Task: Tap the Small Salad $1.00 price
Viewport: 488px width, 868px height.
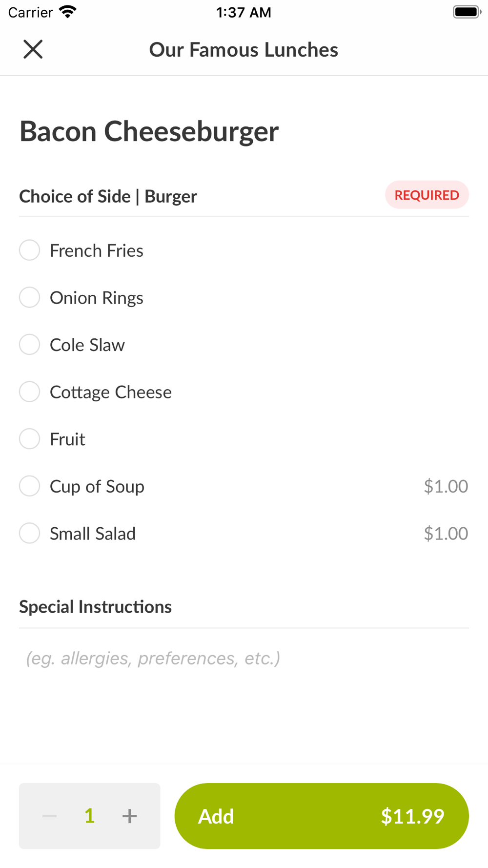Action: click(x=446, y=533)
